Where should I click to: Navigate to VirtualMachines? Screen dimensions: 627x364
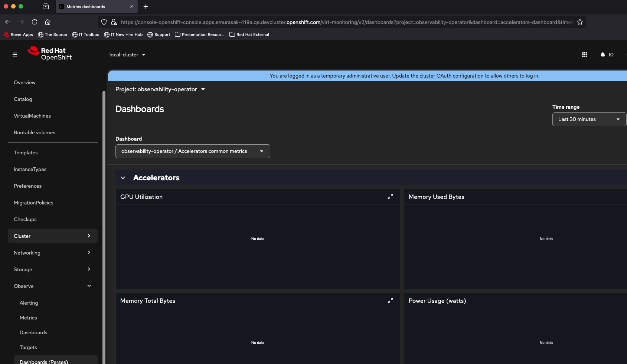tap(32, 116)
